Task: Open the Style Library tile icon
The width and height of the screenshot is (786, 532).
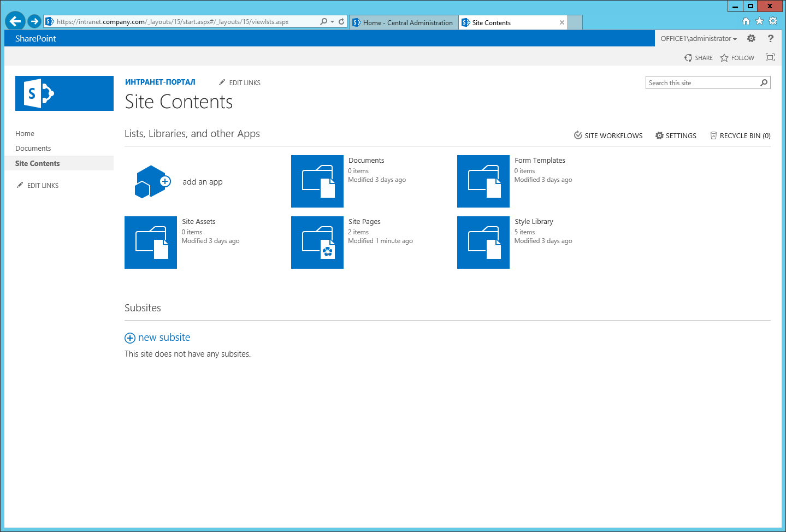Action: (x=483, y=243)
